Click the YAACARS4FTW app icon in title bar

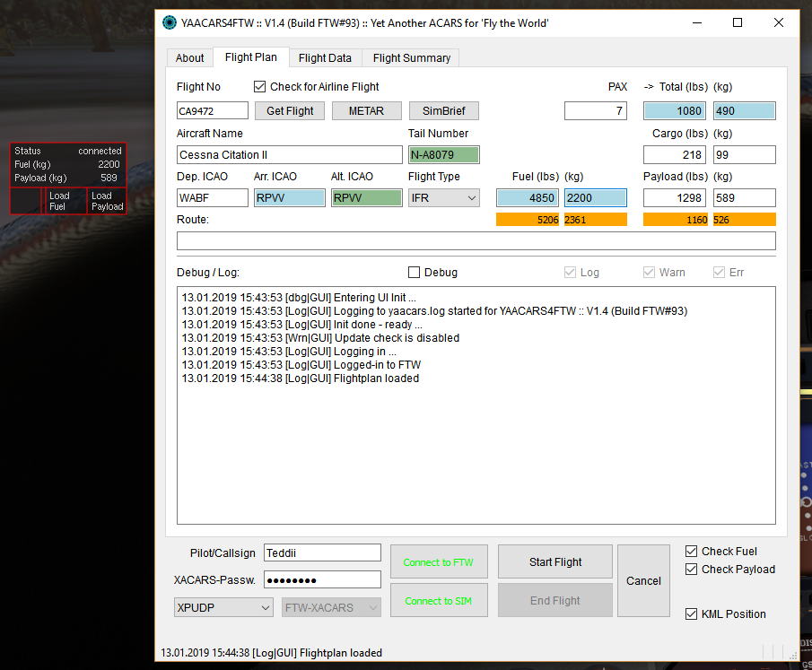170,22
